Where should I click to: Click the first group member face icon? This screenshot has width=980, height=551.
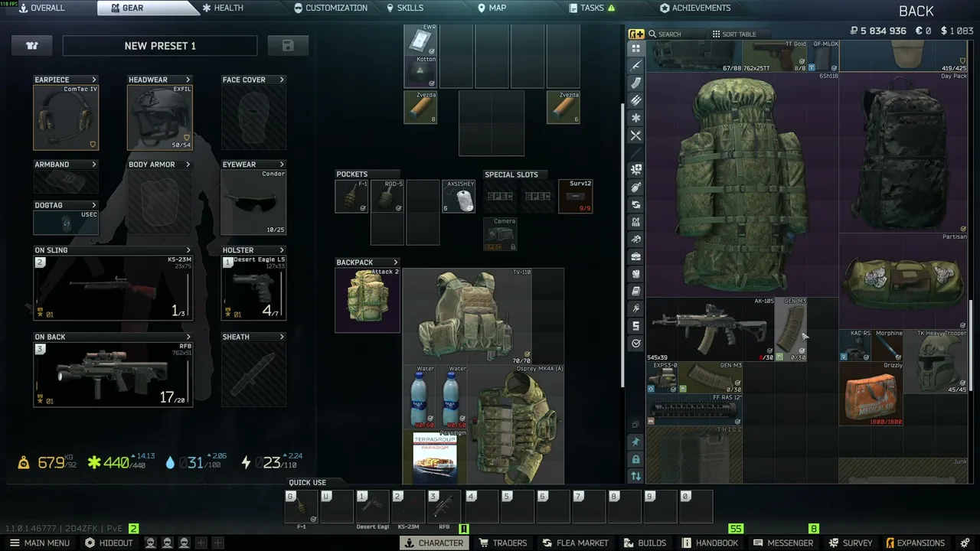click(x=151, y=543)
